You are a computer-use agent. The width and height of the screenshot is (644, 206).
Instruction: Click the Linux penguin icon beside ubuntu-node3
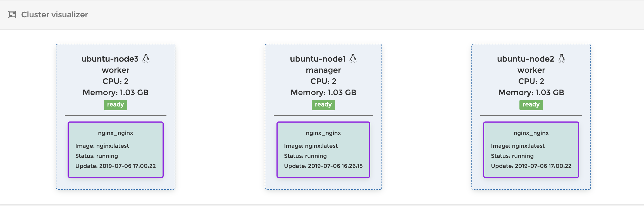146,58
